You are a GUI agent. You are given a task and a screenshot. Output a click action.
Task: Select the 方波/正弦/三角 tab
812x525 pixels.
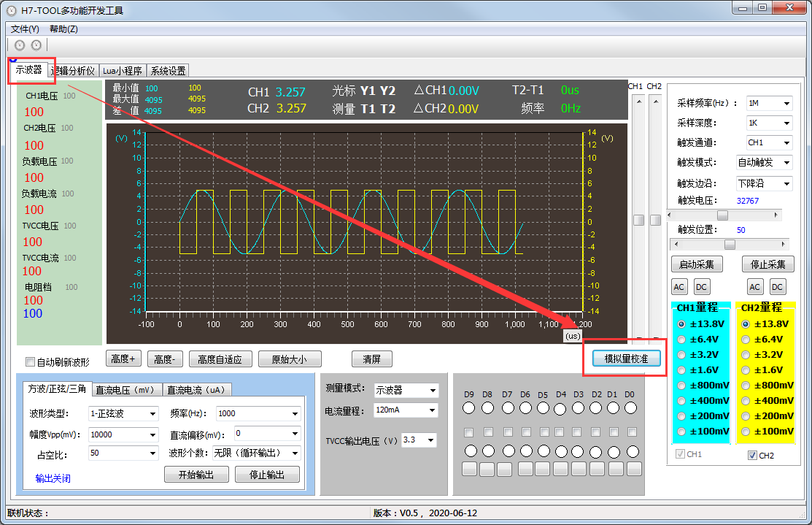(x=57, y=388)
